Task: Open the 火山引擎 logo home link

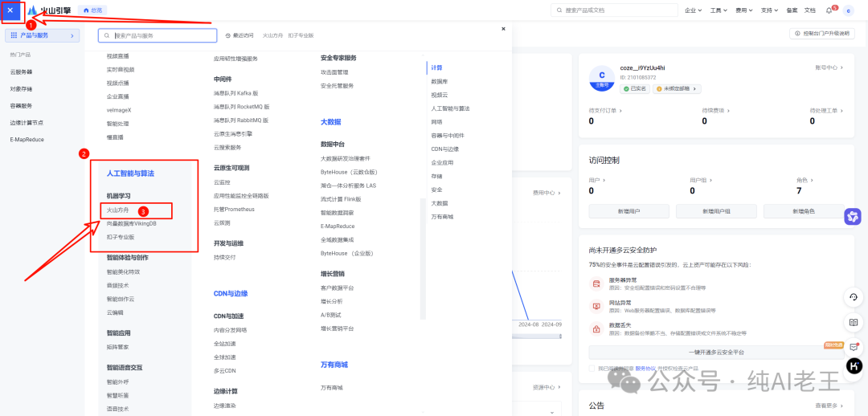Action: 51,10
